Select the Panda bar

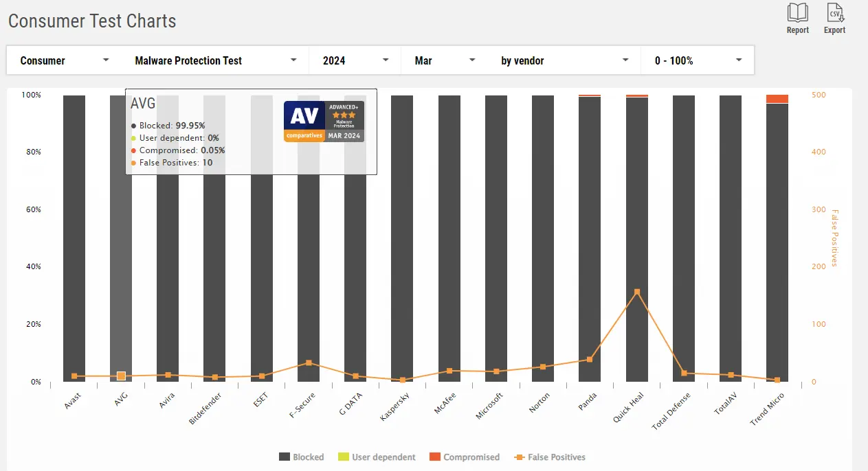point(590,239)
